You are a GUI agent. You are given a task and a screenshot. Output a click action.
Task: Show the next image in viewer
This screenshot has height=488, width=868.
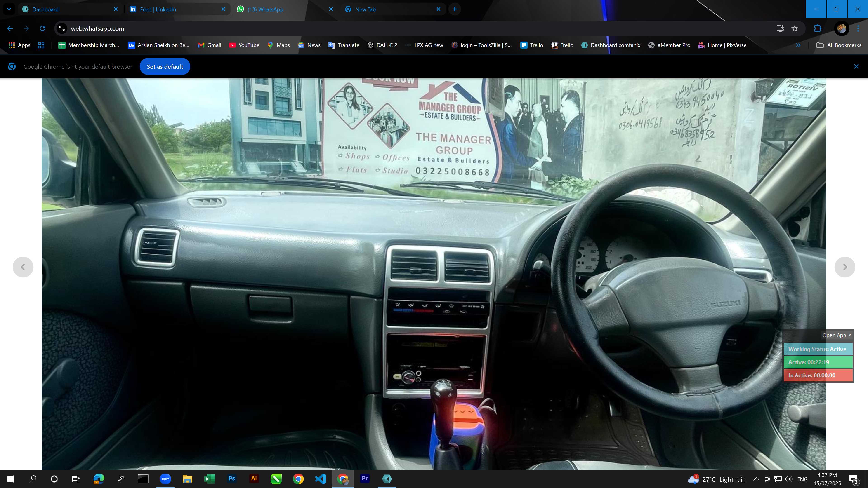coord(845,267)
